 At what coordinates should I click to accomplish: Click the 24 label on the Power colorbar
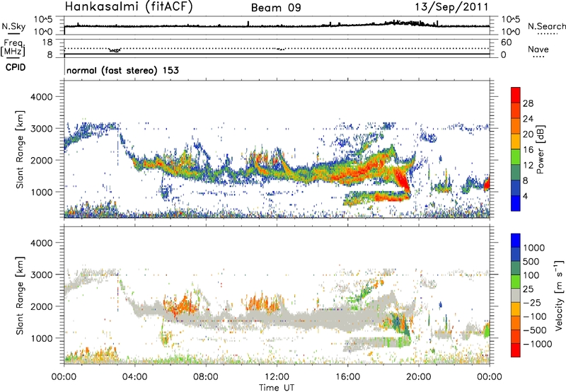click(x=528, y=119)
